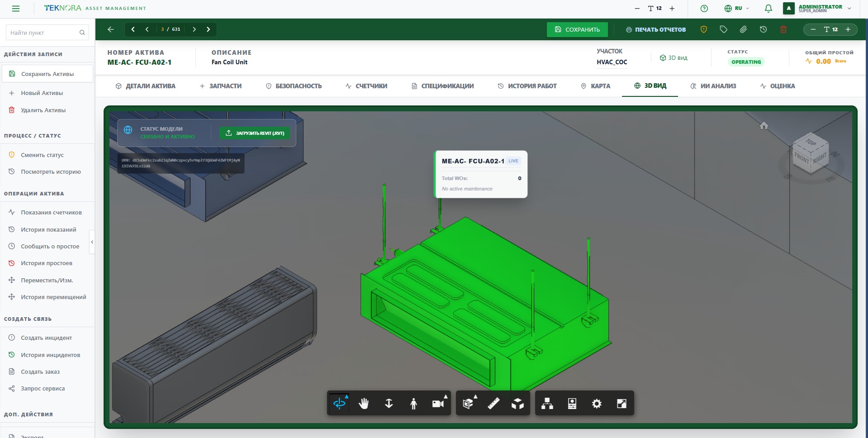Click Создать заказ
This screenshot has height=438, width=868.
tap(47, 371)
